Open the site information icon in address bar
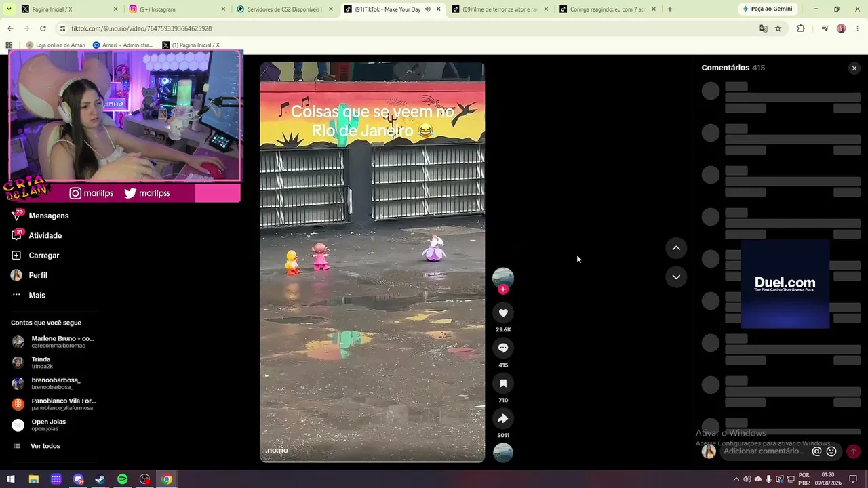868x488 pixels. (62, 28)
